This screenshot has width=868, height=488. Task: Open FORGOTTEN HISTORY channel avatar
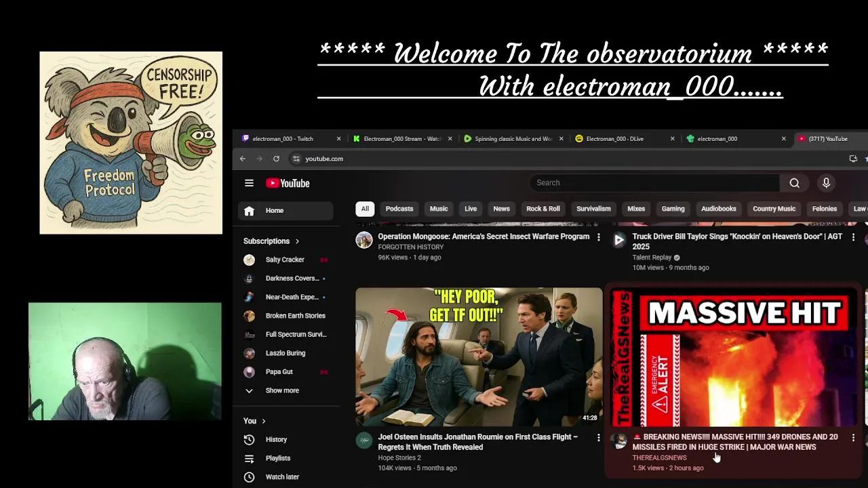click(x=364, y=240)
